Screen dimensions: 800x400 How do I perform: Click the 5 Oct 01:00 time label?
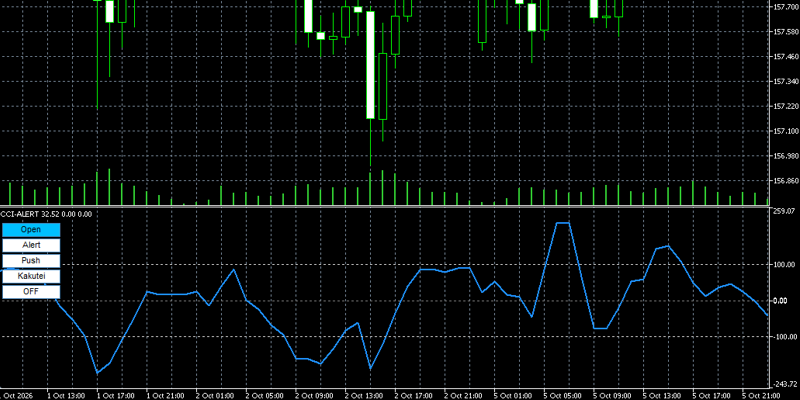pos(513,396)
